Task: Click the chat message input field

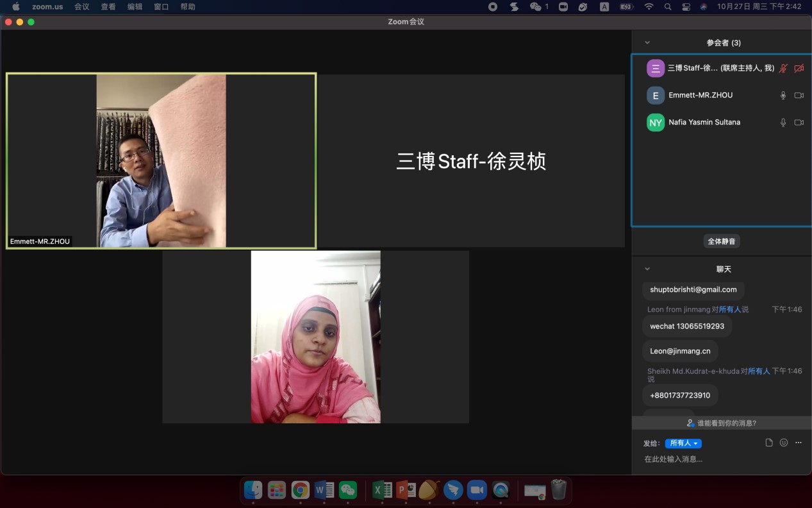Action: pos(718,459)
